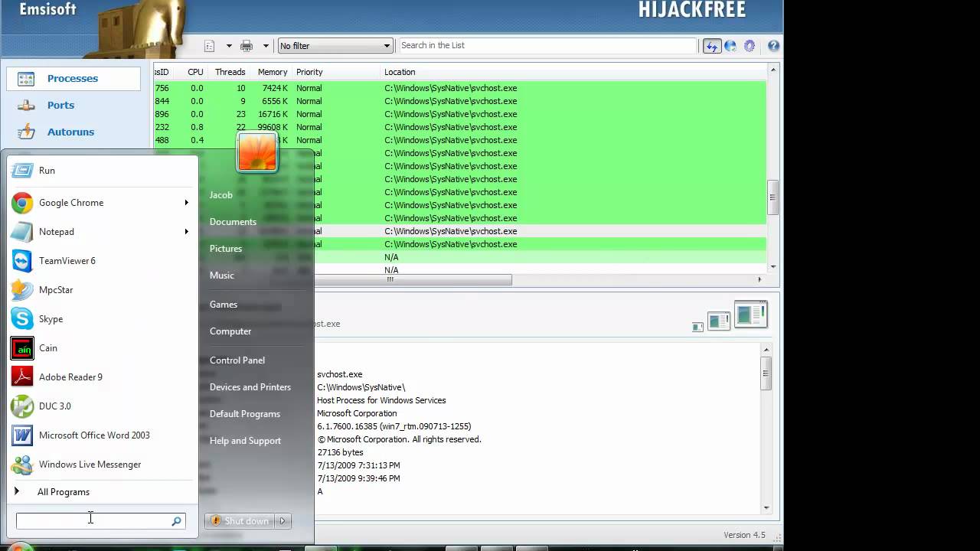The image size is (980, 551).
Task: Click the globe online analysis icon
Action: pyautogui.click(x=730, y=46)
